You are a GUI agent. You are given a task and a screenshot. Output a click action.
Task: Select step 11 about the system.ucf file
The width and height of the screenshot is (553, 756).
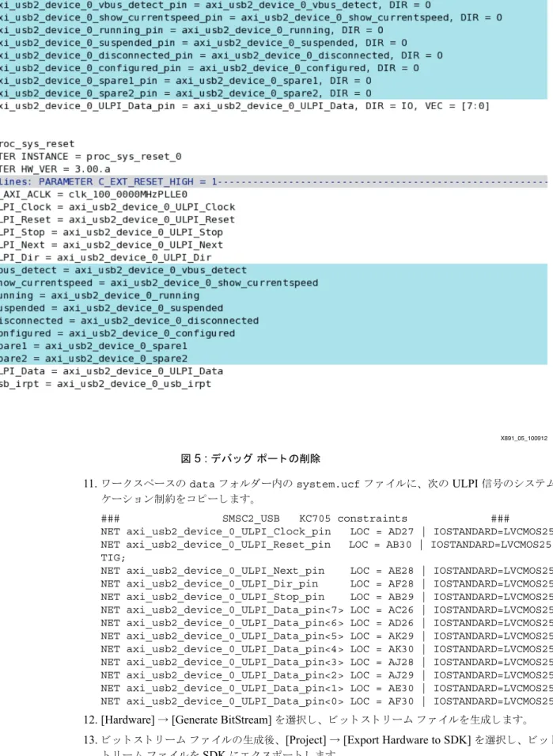click(x=318, y=491)
